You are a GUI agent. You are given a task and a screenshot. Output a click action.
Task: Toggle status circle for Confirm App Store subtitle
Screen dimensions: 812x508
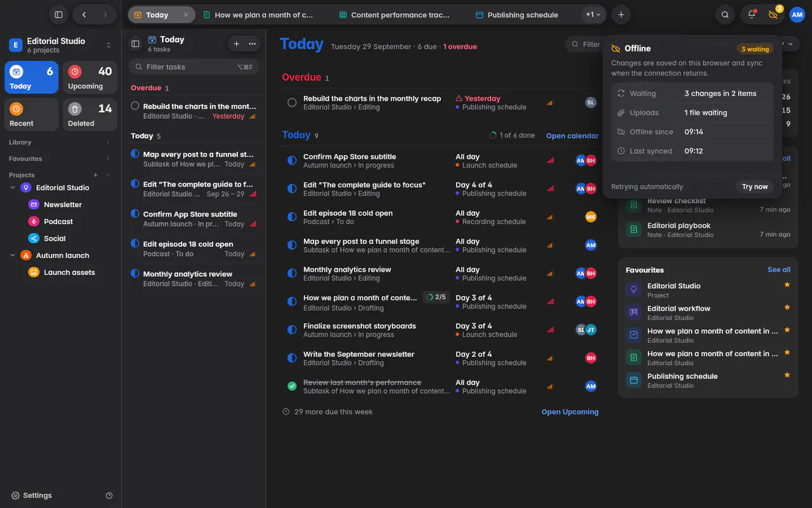pos(292,161)
